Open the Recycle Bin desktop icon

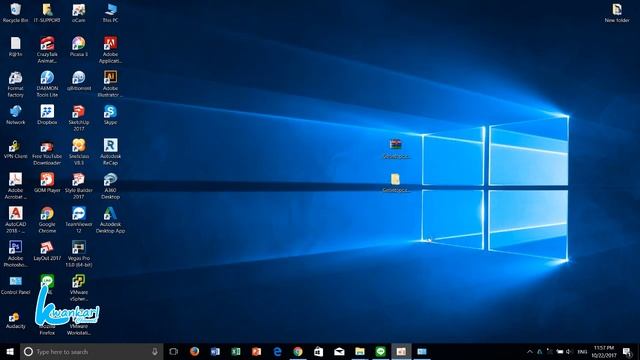pyautogui.click(x=16, y=12)
